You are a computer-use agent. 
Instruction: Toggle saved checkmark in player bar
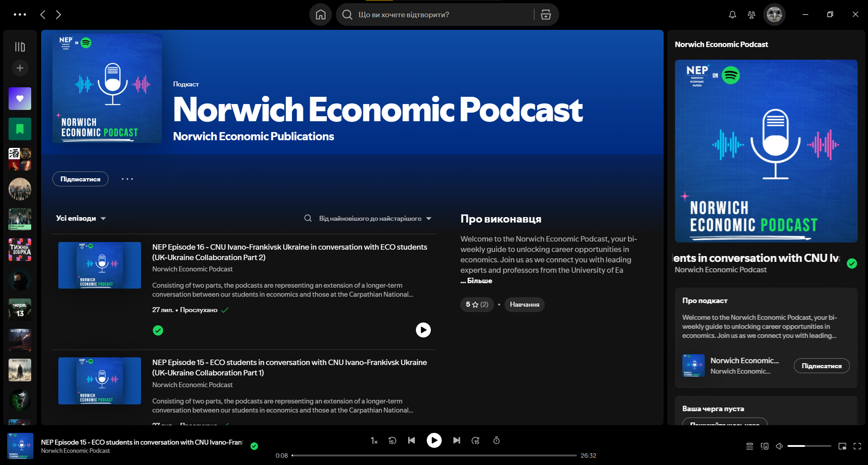pos(254,446)
